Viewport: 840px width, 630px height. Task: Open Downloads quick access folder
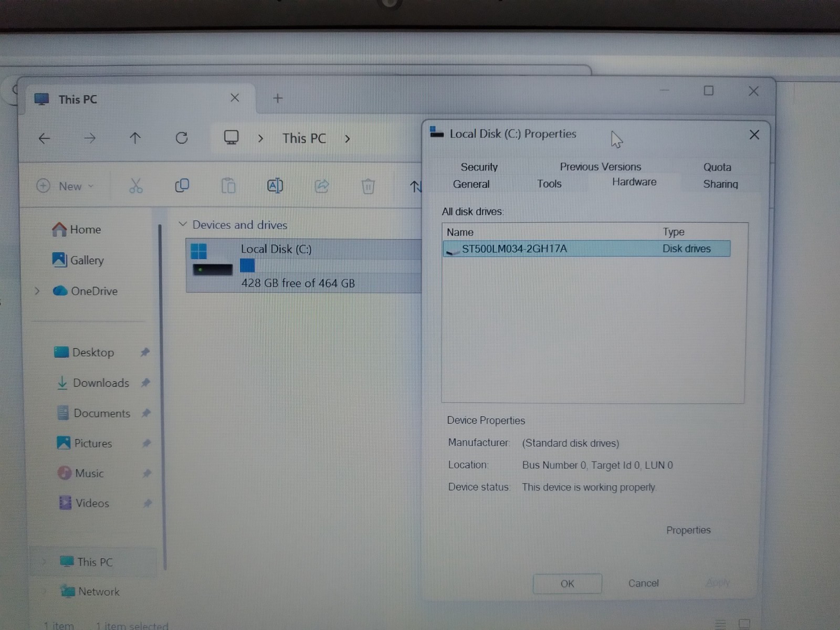pos(93,383)
